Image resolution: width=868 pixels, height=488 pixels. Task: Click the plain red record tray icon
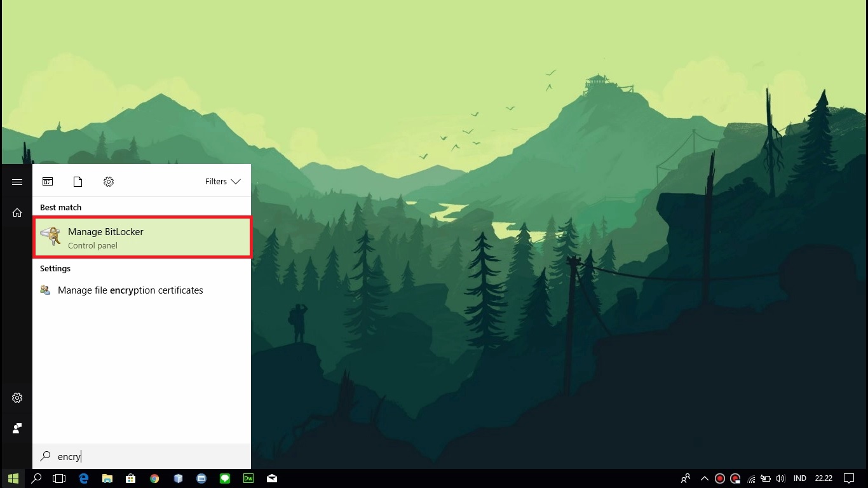(x=720, y=478)
